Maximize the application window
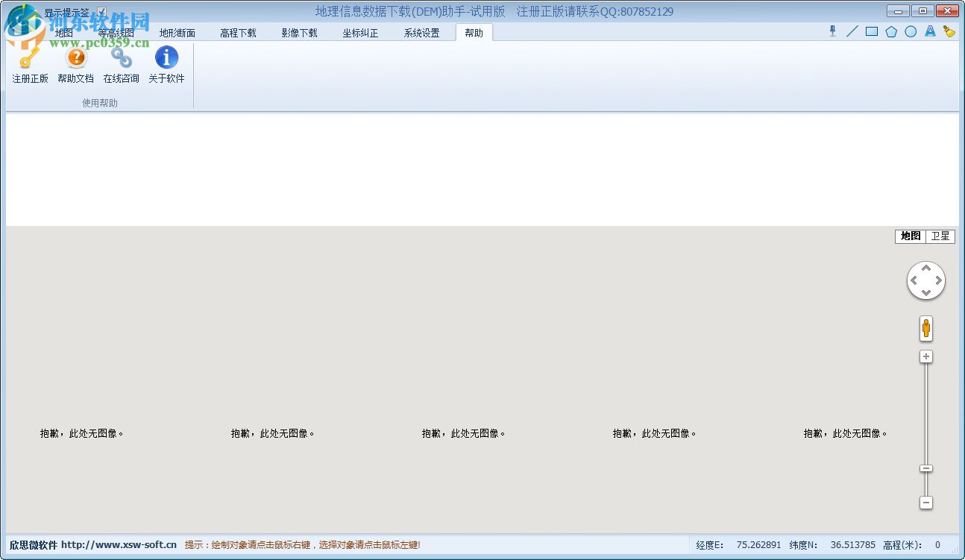The image size is (965, 560). [x=922, y=11]
